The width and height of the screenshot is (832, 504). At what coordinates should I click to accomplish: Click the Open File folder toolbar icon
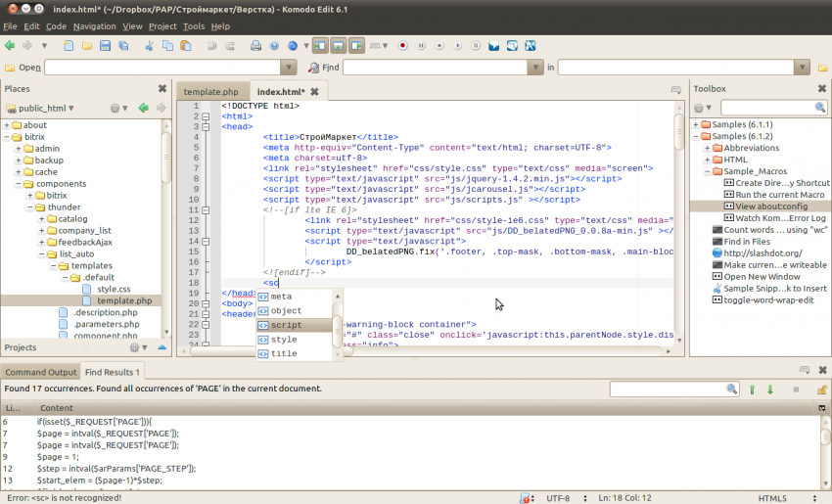pos(86,46)
